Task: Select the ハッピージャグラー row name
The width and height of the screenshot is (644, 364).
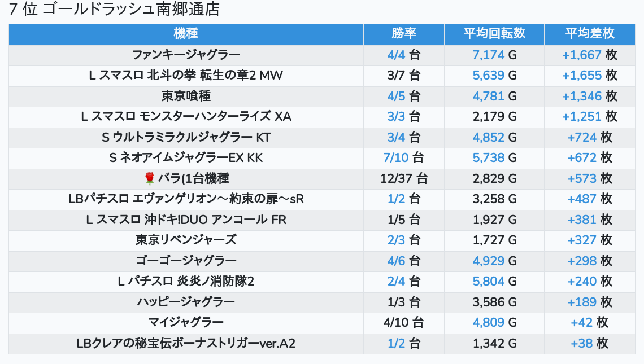Action: [x=186, y=302]
